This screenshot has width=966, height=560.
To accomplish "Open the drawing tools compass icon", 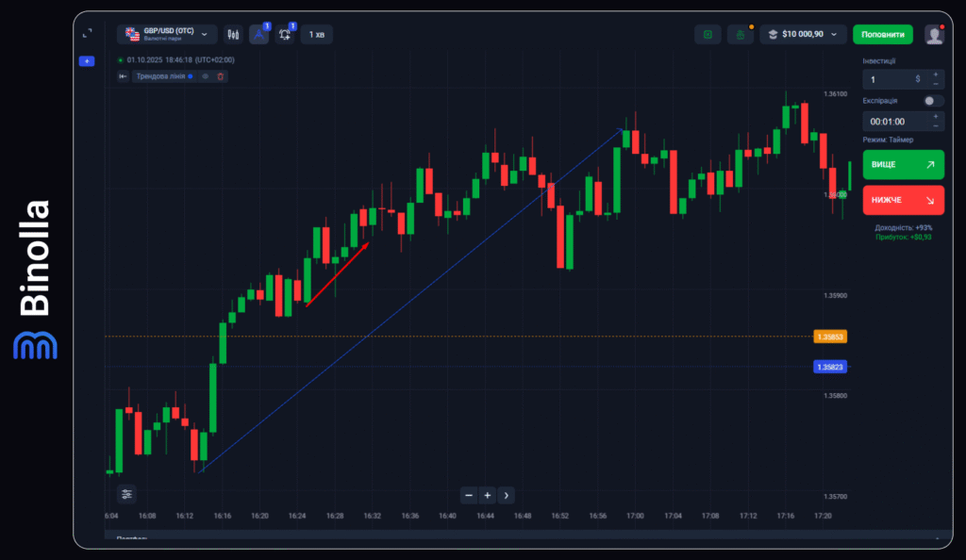I will coord(258,35).
